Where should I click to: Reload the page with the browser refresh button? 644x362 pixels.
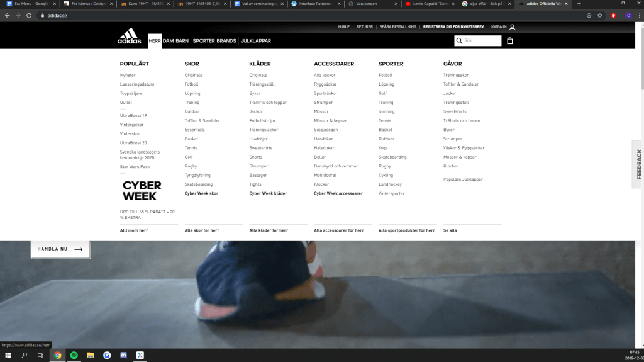coord(29,15)
